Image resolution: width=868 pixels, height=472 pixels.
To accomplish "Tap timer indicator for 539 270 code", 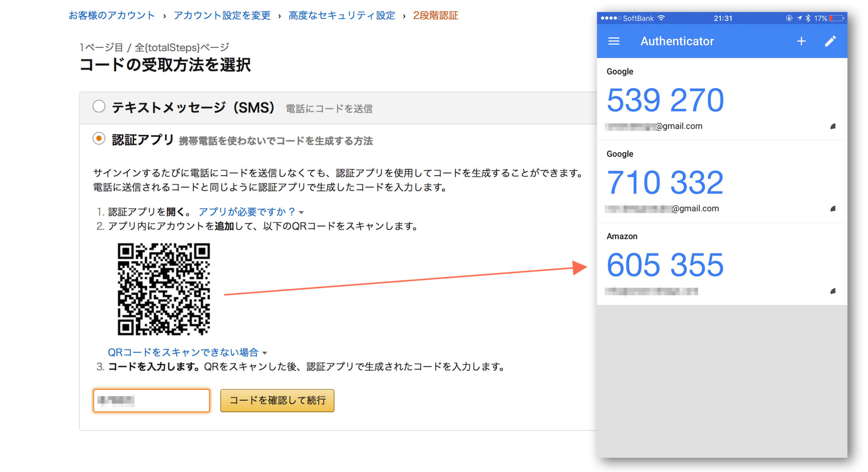I will 833,126.
